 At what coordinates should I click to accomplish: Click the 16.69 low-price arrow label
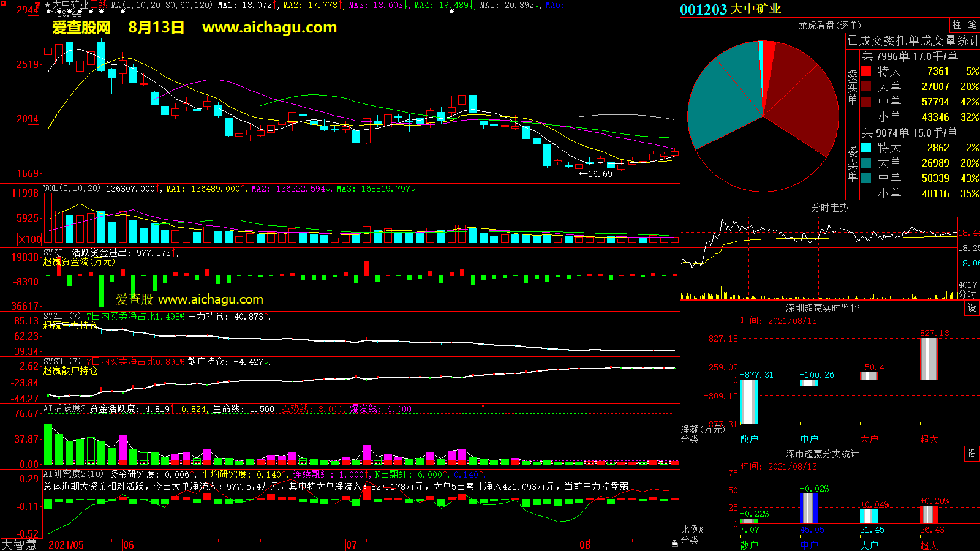coord(595,174)
